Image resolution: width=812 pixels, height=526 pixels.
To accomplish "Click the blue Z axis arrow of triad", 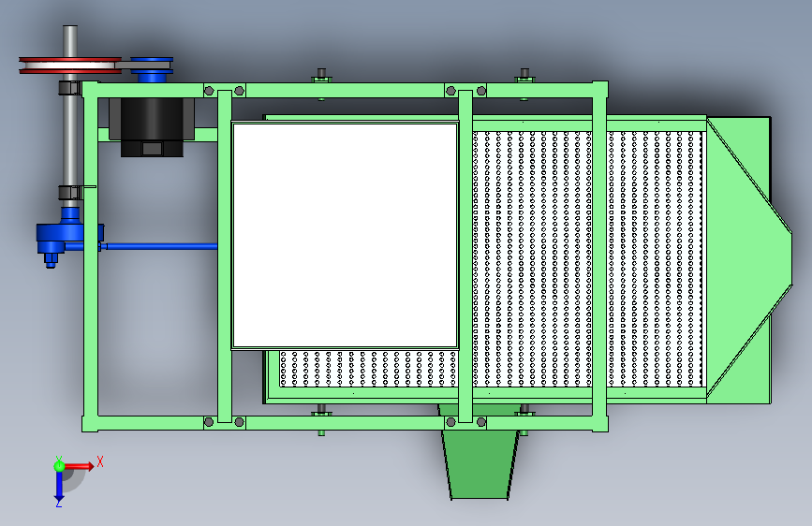I will (59, 487).
